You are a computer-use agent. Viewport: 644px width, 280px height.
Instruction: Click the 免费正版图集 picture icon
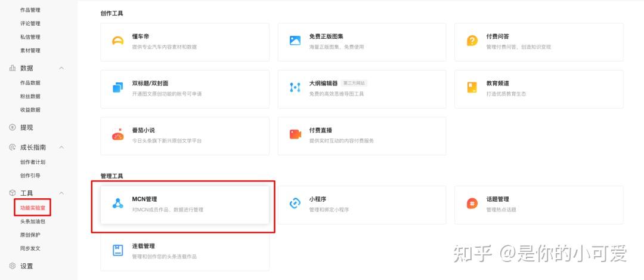coord(295,41)
